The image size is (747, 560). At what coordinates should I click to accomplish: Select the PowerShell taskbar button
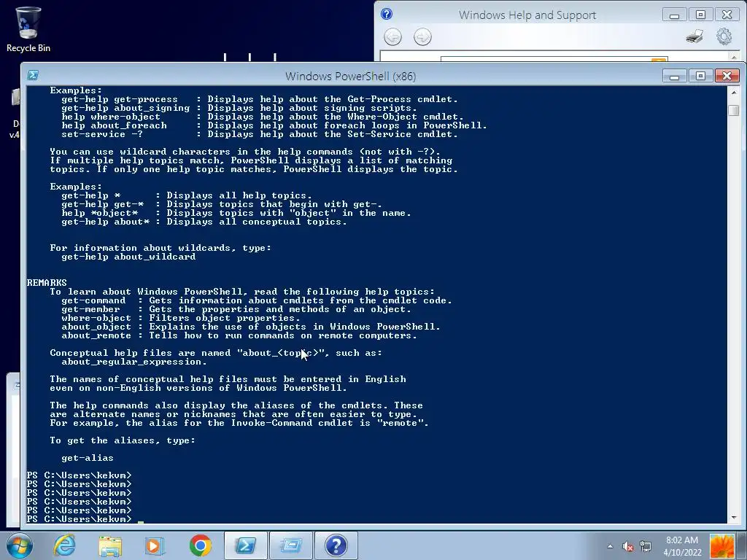click(245, 545)
